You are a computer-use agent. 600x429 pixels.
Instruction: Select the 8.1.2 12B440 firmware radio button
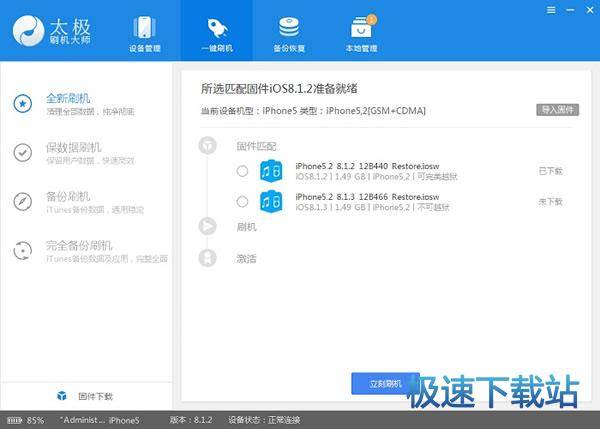[242, 171]
